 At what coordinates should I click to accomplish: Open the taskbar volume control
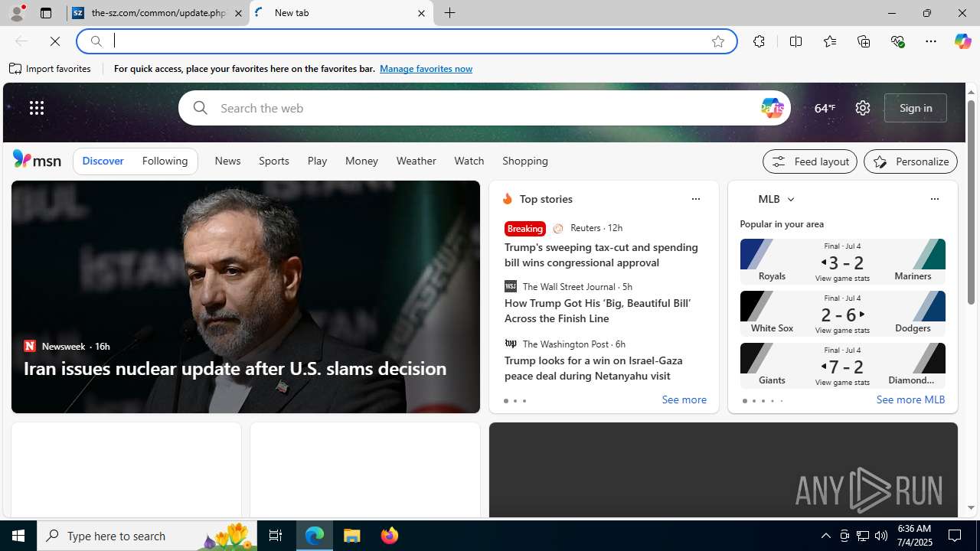click(x=881, y=536)
